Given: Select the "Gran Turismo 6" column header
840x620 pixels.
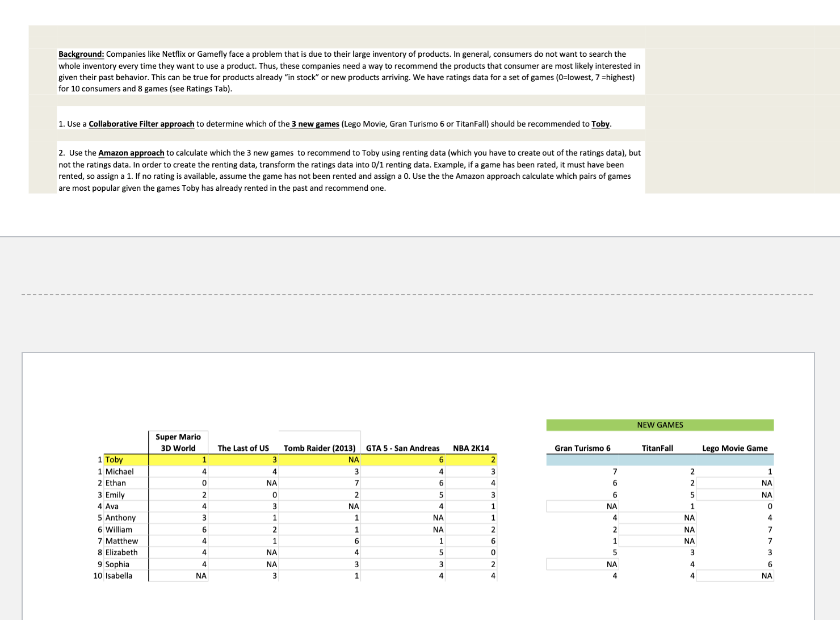Looking at the screenshot, I should click(x=582, y=448).
